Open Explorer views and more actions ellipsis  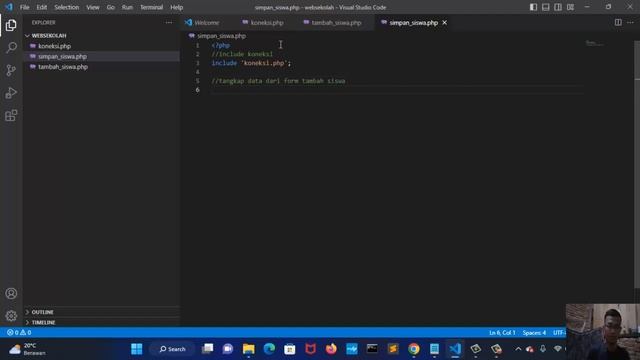[x=169, y=23]
